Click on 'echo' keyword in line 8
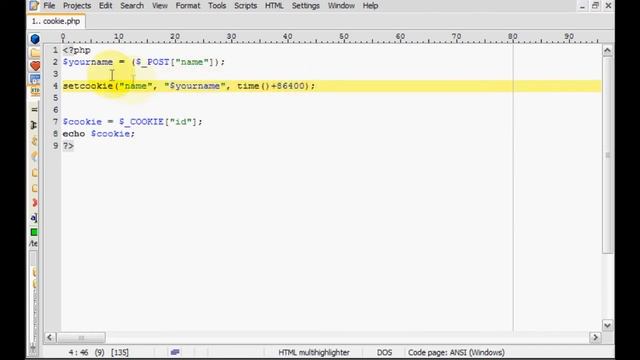 [74, 134]
